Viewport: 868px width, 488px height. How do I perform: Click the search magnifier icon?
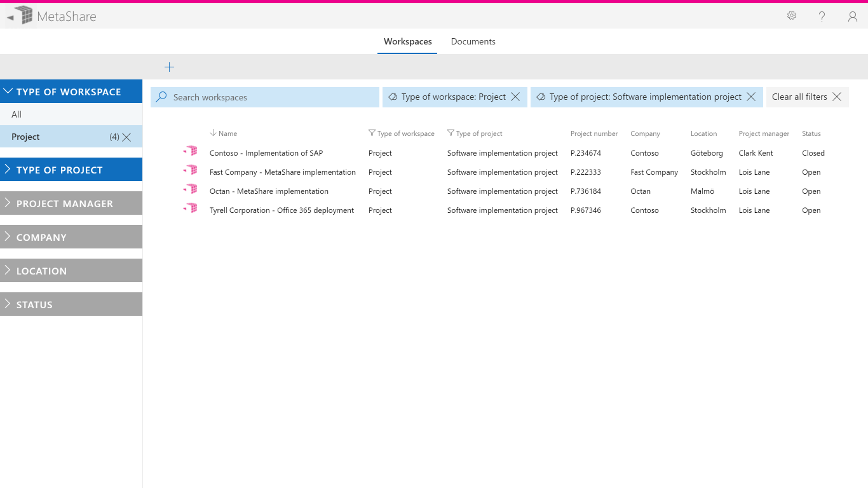pyautogui.click(x=161, y=97)
